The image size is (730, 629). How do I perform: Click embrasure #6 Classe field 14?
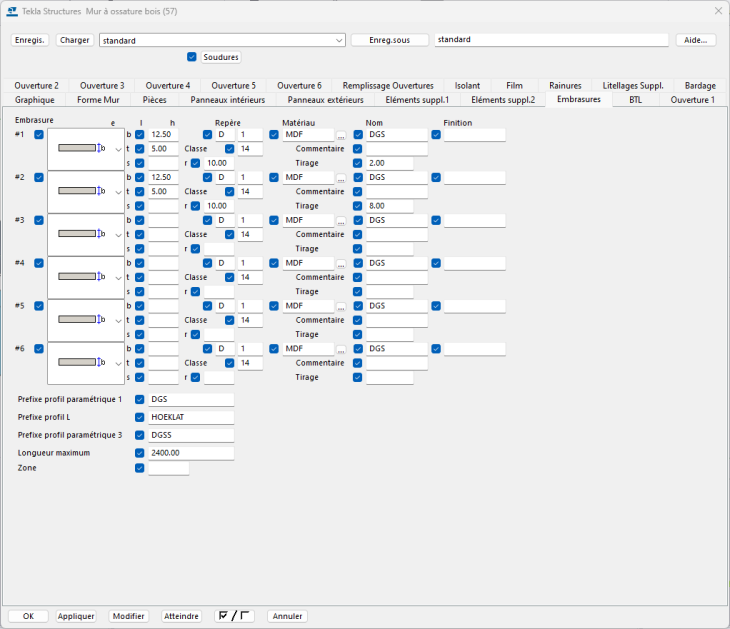(x=250, y=363)
